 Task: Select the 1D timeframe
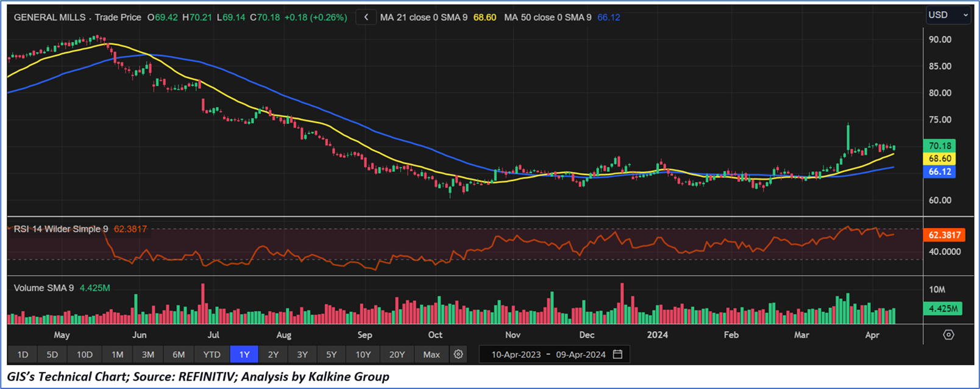[23, 354]
